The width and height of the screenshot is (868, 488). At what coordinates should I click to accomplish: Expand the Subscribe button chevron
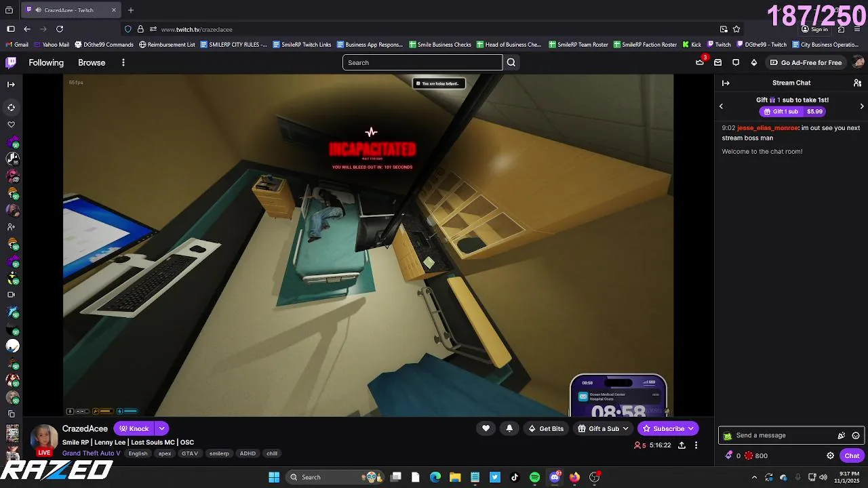pos(691,428)
